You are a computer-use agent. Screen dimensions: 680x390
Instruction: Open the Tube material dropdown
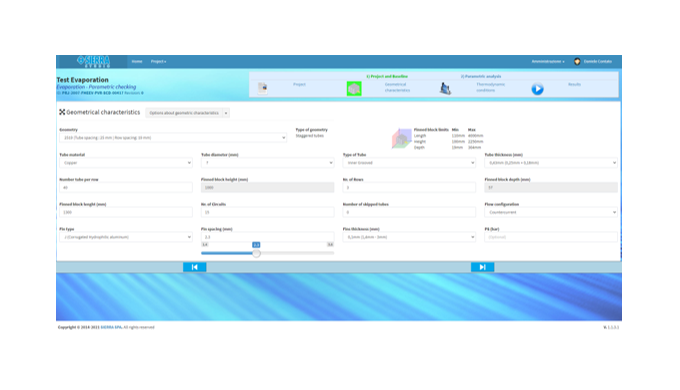[126, 163]
